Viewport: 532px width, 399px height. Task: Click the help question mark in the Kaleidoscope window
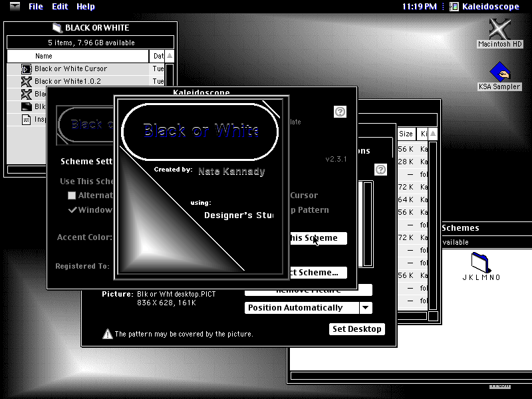pos(340,112)
